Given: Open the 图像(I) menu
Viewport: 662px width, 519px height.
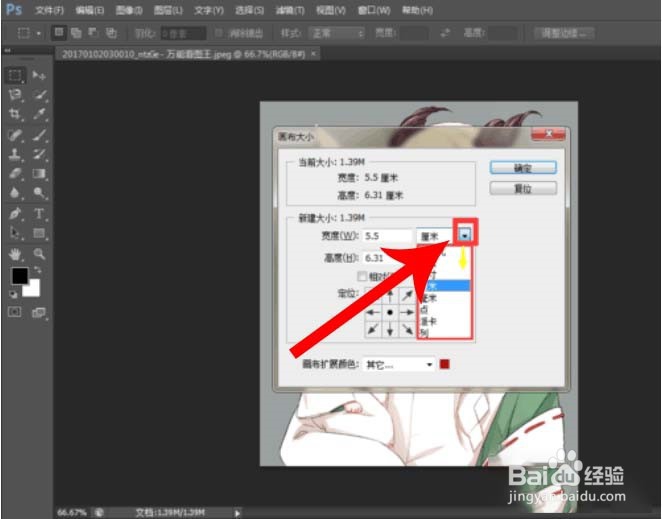Looking at the screenshot, I should (129, 10).
